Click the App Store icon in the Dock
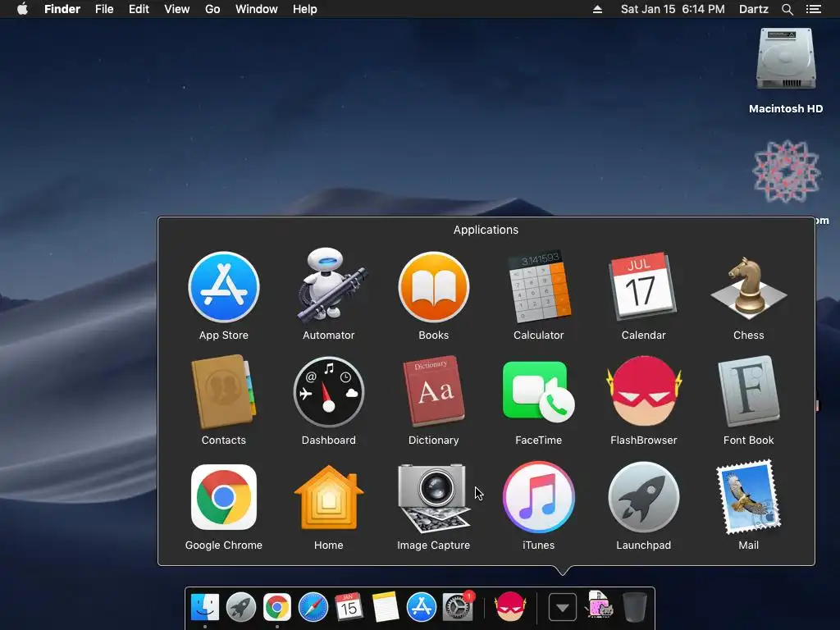This screenshot has height=630, width=840. [421, 608]
